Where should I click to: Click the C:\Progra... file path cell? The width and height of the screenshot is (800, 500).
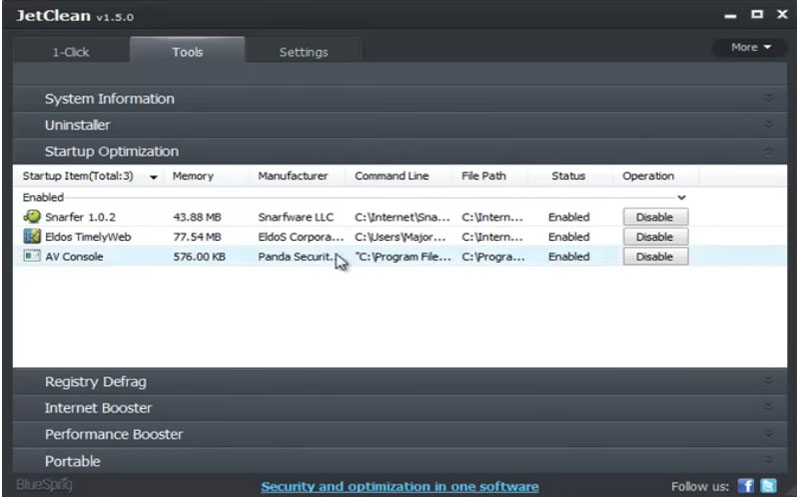point(493,257)
